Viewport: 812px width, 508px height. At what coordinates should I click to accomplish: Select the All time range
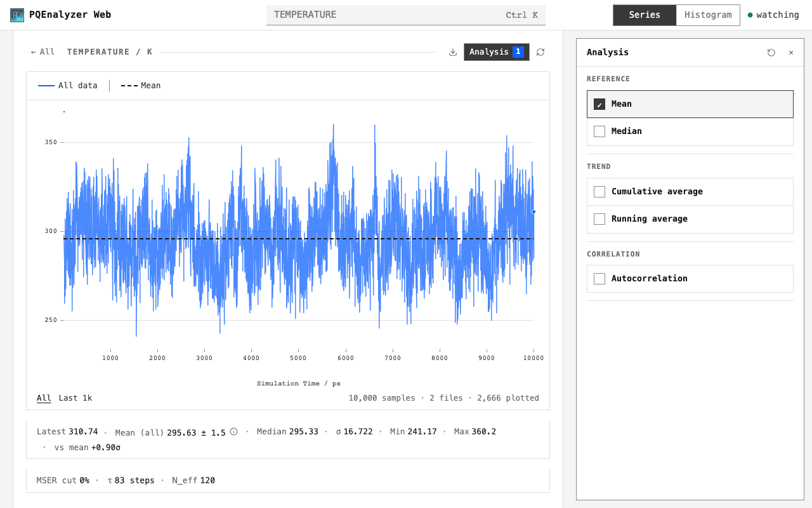click(44, 398)
